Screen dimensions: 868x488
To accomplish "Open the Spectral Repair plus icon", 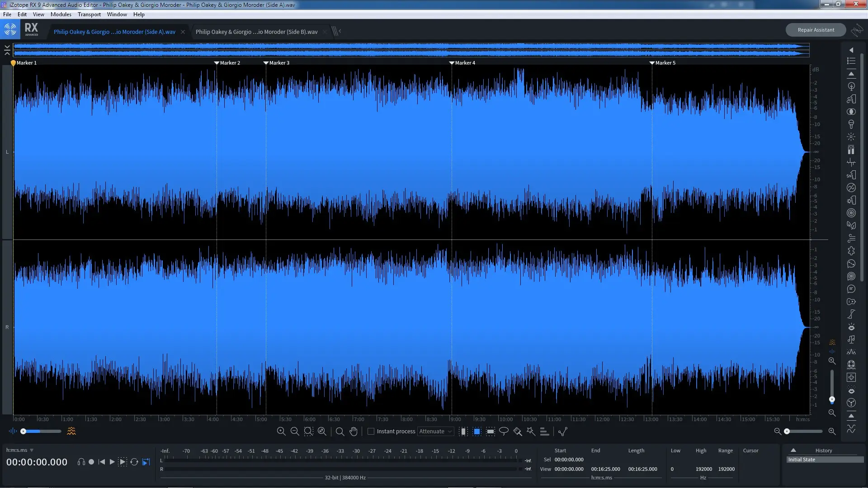I will (851, 377).
